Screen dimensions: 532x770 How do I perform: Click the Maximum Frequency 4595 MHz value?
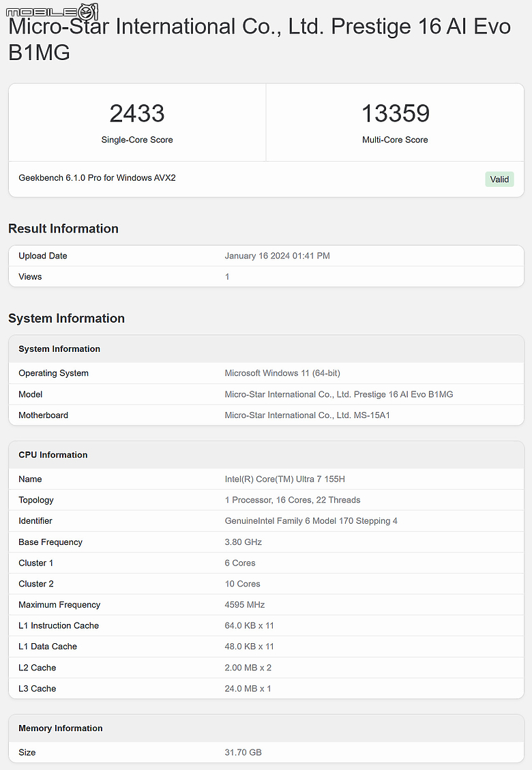point(244,605)
